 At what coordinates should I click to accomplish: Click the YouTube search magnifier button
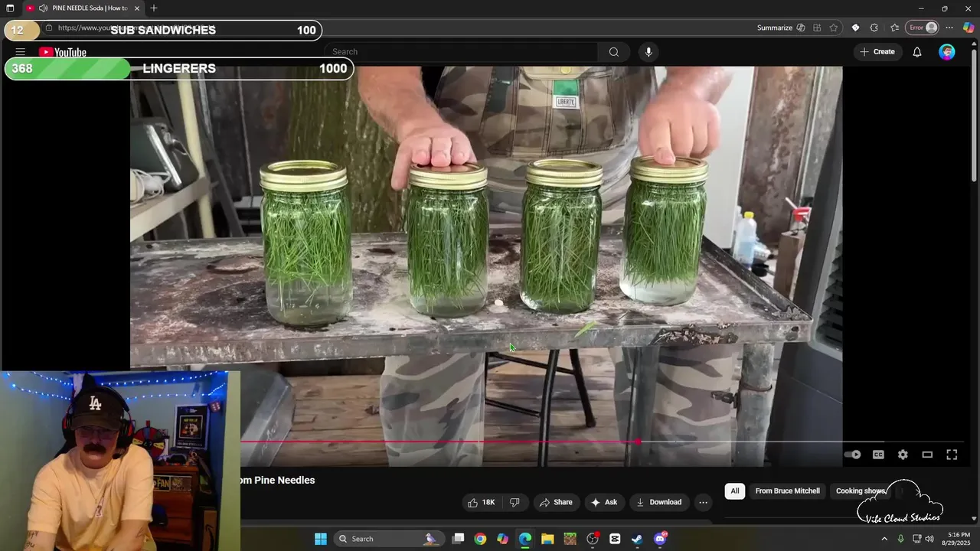coord(613,52)
